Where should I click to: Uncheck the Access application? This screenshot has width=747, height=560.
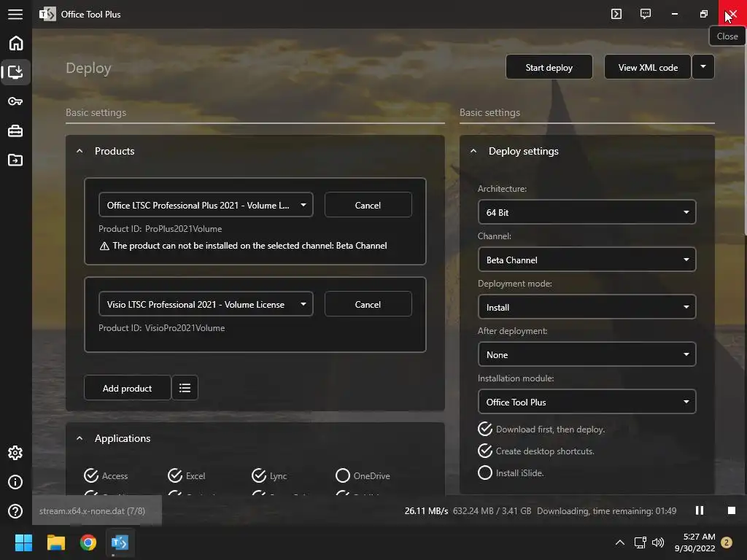[x=106, y=475]
